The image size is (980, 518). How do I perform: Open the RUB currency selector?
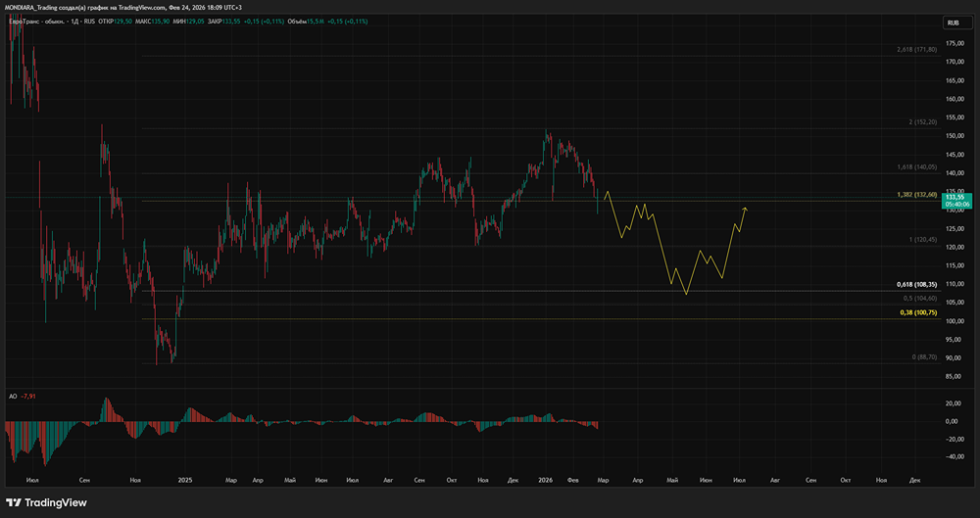coord(952,23)
